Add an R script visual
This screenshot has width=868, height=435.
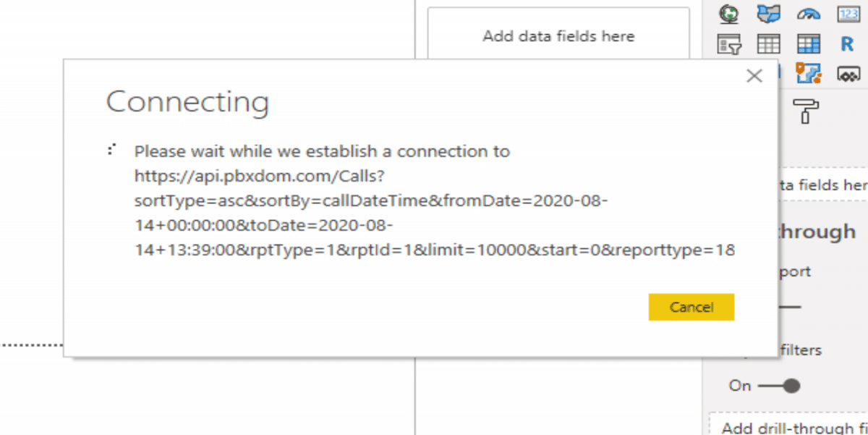[848, 44]
